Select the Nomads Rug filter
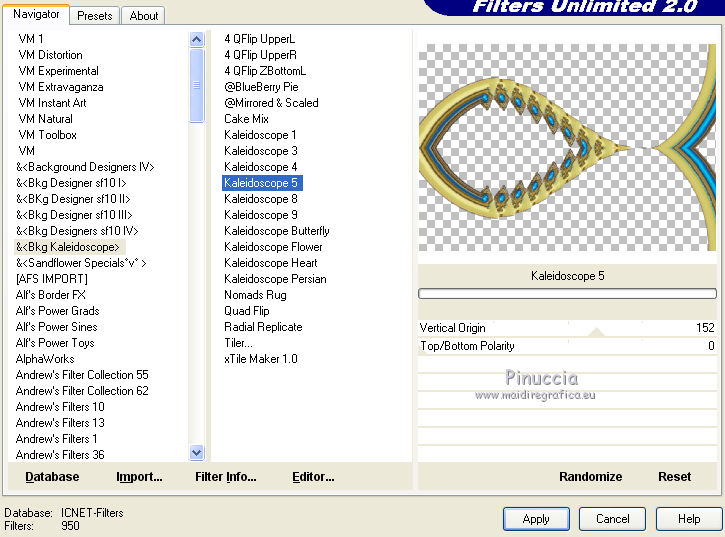Viewport: 725px width, 537px height. (x=255, y=295)
